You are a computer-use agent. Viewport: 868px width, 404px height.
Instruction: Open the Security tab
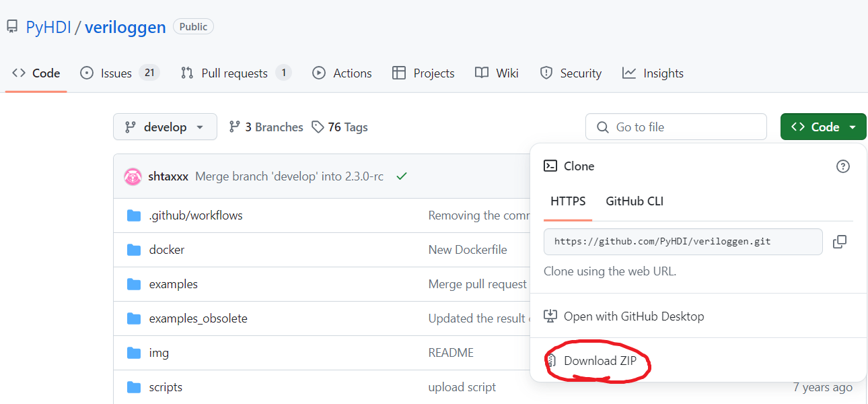(571, 73)
